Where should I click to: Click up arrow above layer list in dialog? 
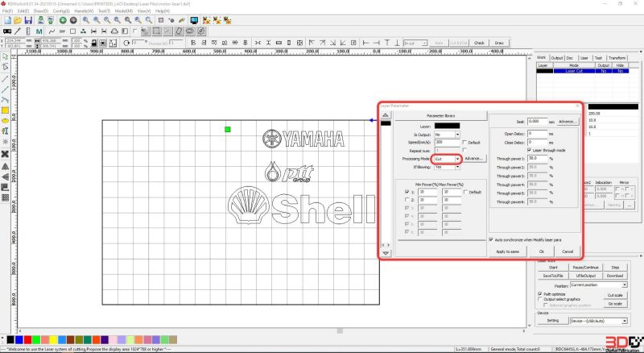(386, 115)
